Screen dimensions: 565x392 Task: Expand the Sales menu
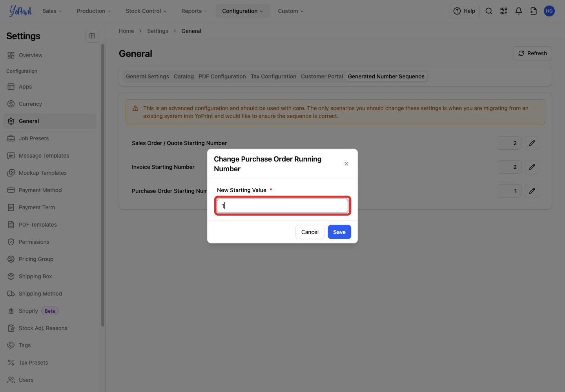coord(52,11)
